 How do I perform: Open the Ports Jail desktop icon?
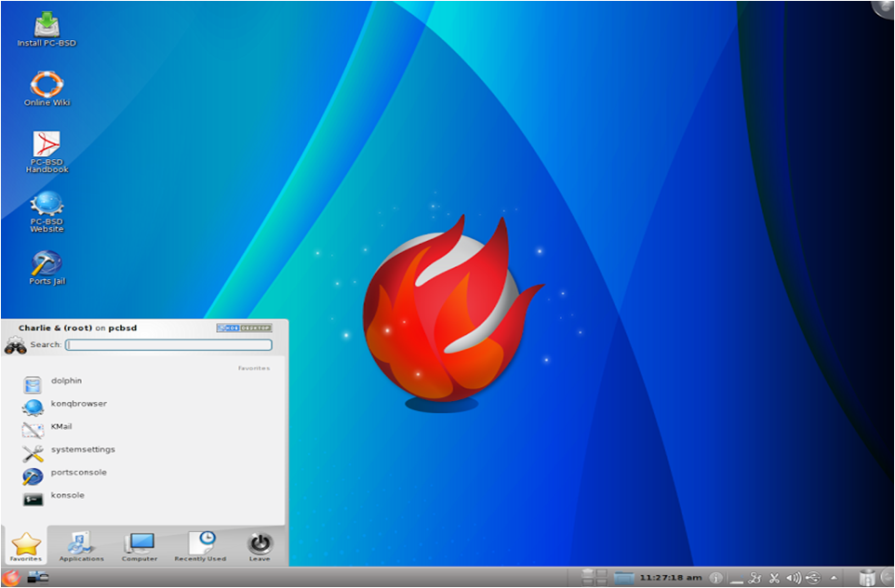(x=46, y=263)
